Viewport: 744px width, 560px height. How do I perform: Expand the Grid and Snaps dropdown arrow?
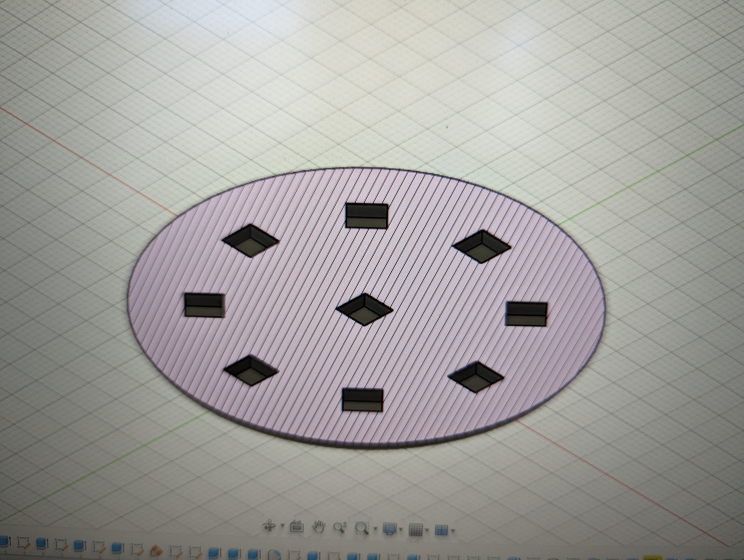pyautogui.click(x=427, y=530)
